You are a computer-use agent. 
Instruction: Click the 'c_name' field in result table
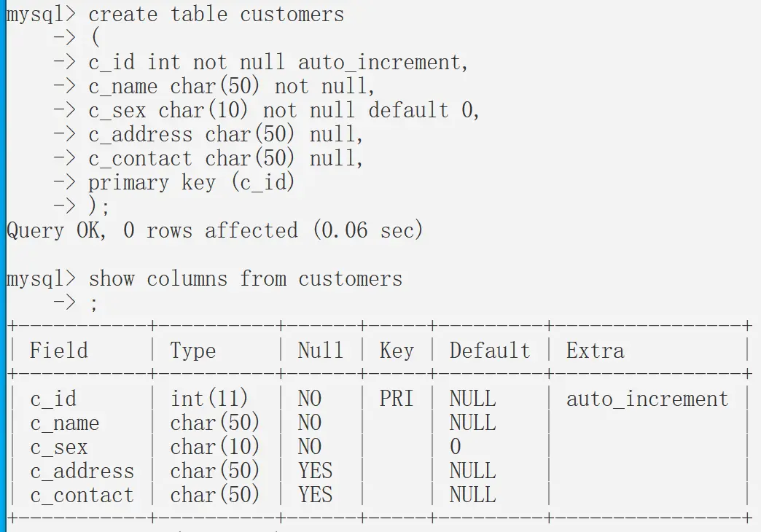[64, 423]
